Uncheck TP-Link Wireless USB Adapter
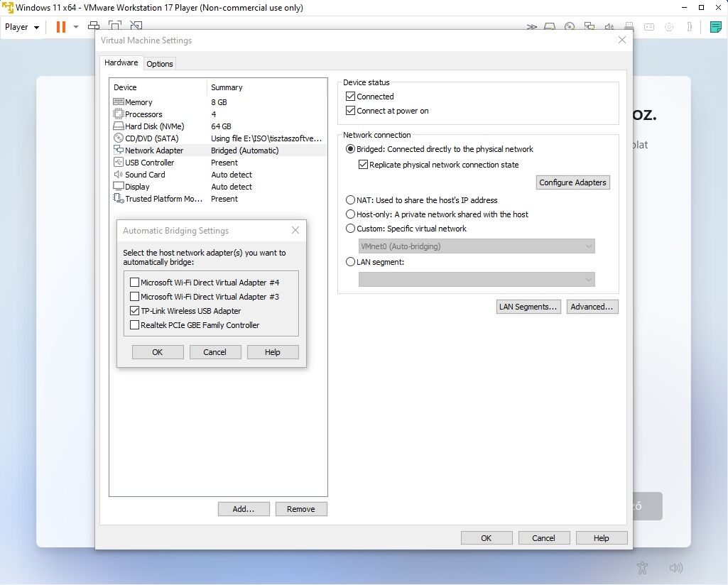728x585 pixels. 135,311
